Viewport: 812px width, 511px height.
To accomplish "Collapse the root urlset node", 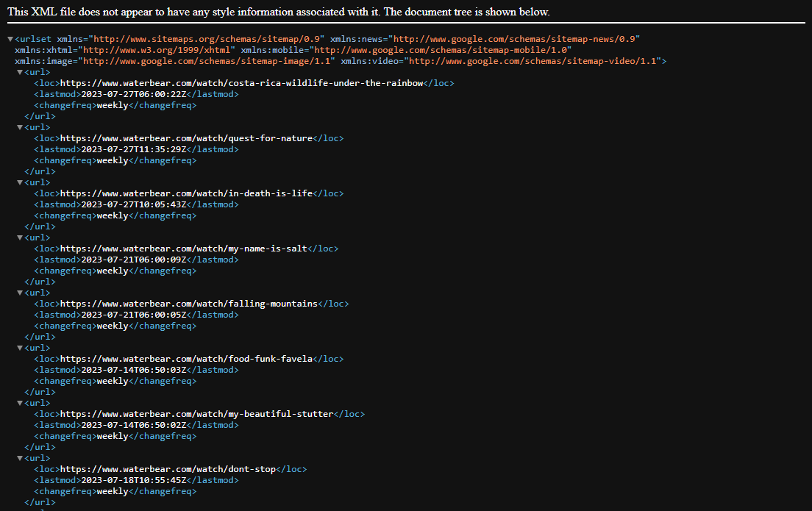I will coord(10,38).
